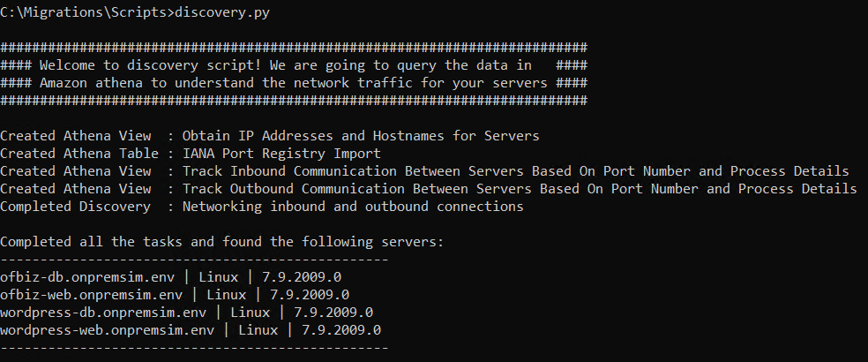Image resolution: width=868 pixels, height=362 pixels.
Task: Click version 7.9.2009.0 on the wordpress-web row
Action: (341, 330)
